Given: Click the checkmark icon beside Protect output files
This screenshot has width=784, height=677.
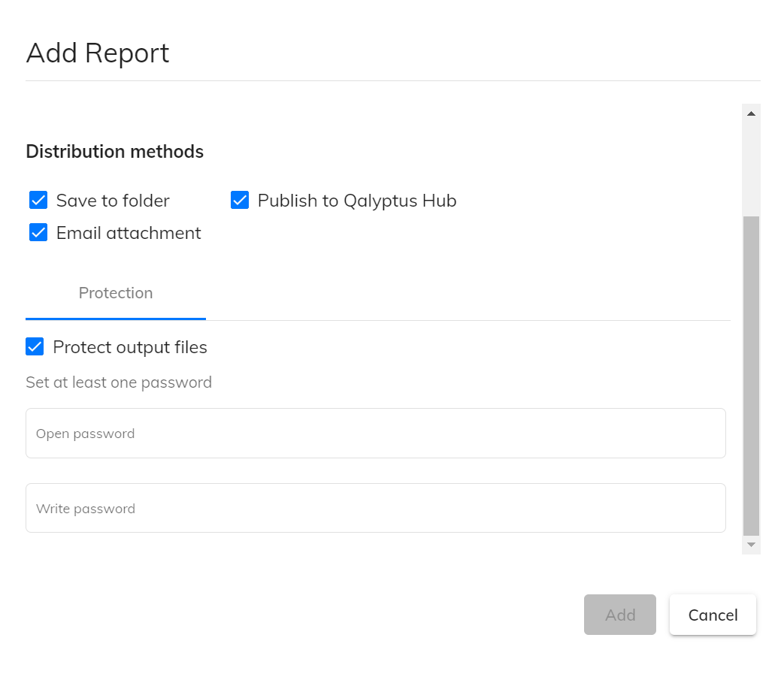Looking at the screenshot, I should tap(35, 346).
